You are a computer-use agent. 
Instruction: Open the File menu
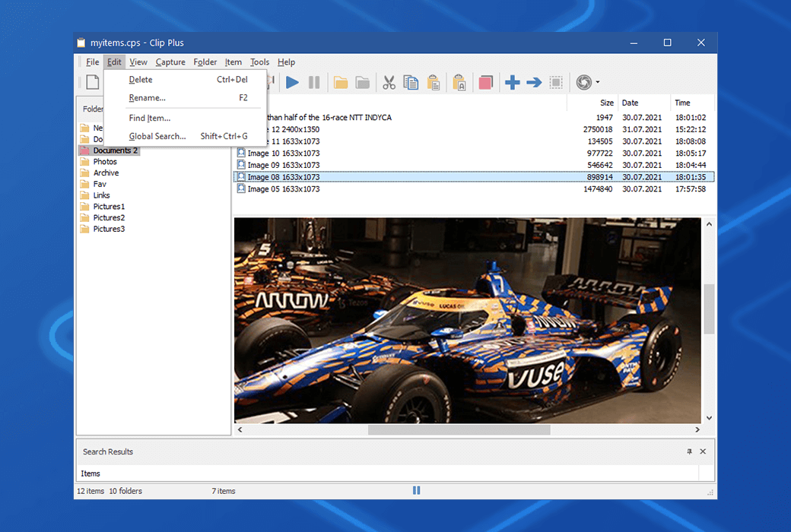(92, 62)
